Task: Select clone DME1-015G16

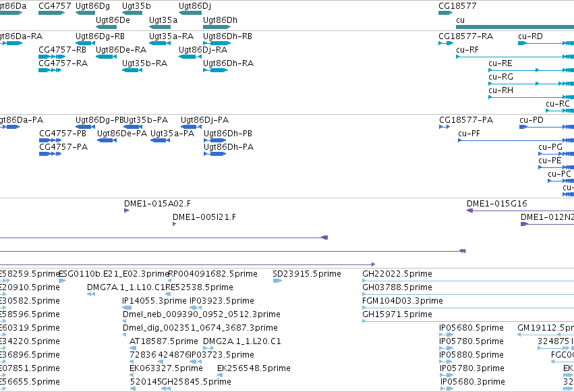Action: click(x=520, y=211)
